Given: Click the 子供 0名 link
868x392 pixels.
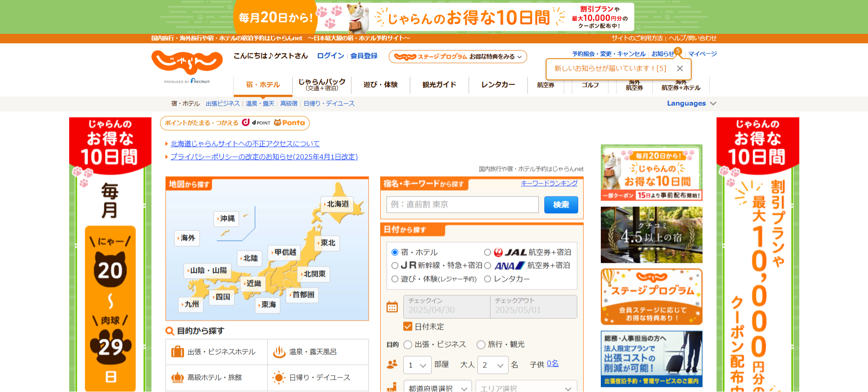Looking at the screenshot, I should (x=552, y=364).
